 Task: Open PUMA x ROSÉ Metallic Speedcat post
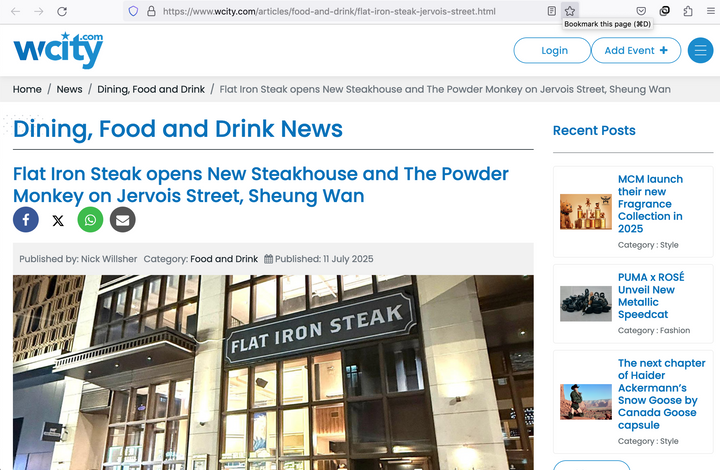[x=651, y=296]
